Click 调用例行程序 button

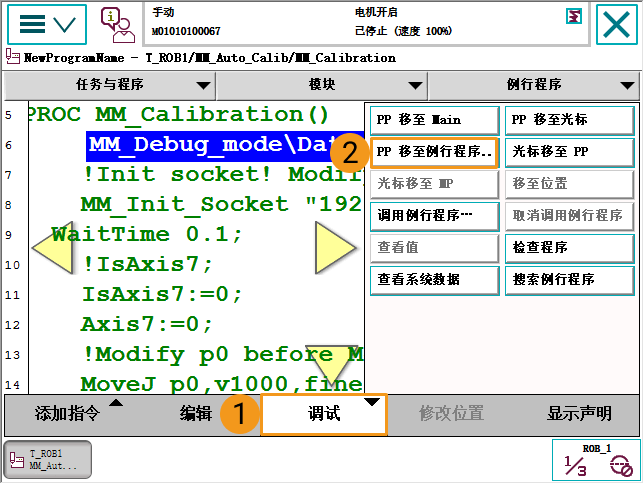(x=435, y=217)
